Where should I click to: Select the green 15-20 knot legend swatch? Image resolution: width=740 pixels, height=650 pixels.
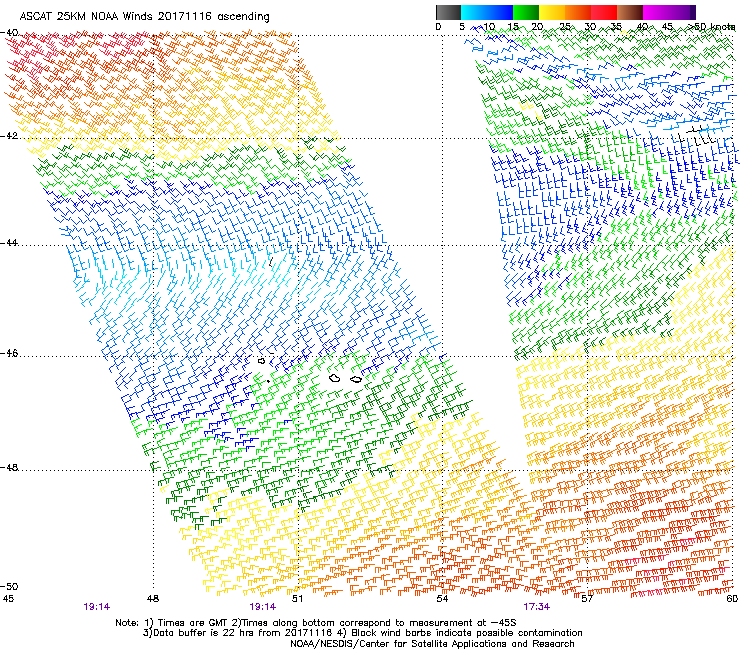point(526,12)
